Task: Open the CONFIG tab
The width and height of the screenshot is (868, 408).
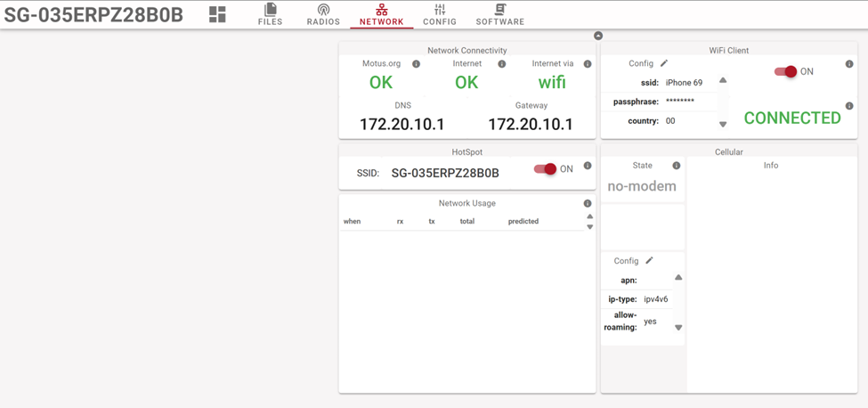Action: pyautogui.click(x=439, y=14)
